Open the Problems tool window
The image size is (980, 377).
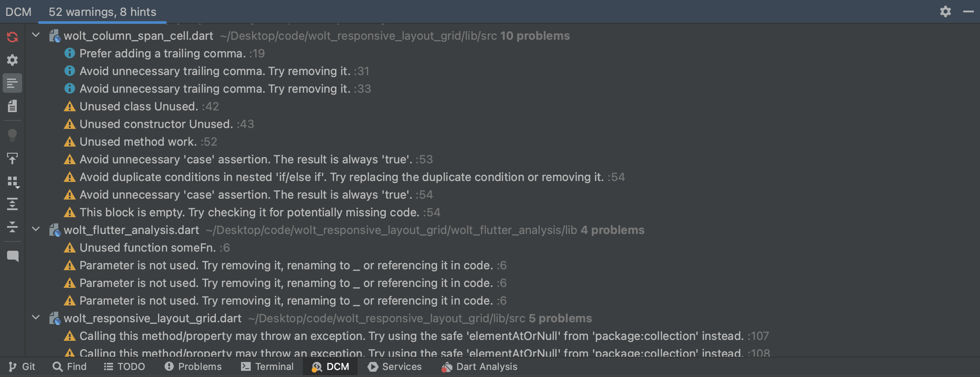(x=193, y=366)
